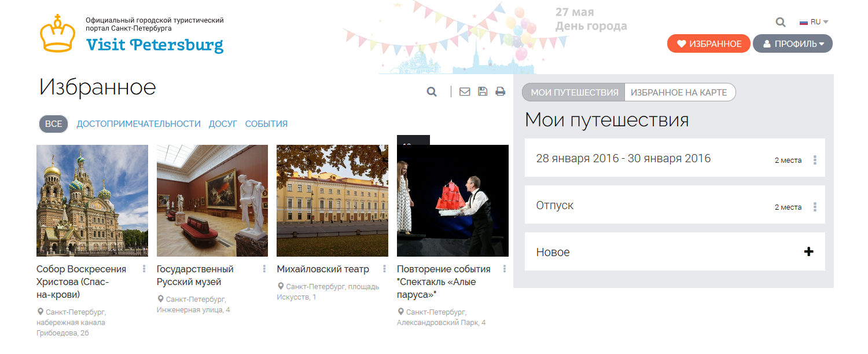Open trip 28 января 2016 - 30 января 2016
868x354 pixels.
(623, 158)
